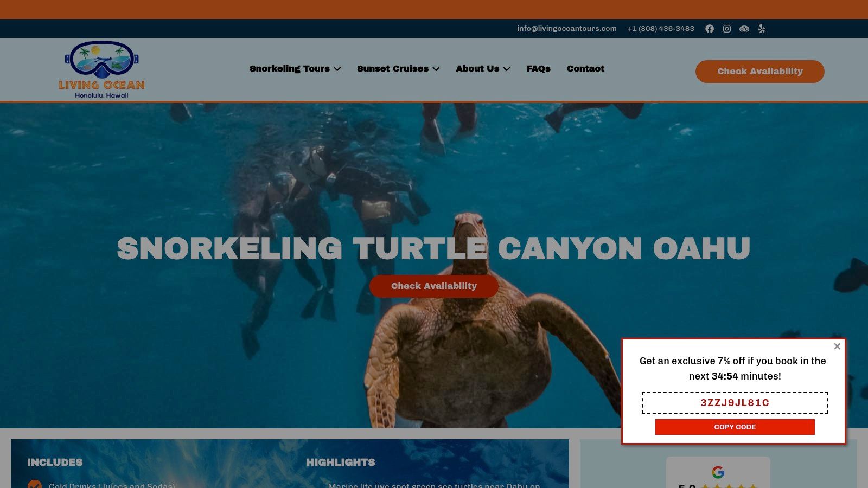Click the Living Ocean logo
The image size is (868, 488).
click(101, 69)
